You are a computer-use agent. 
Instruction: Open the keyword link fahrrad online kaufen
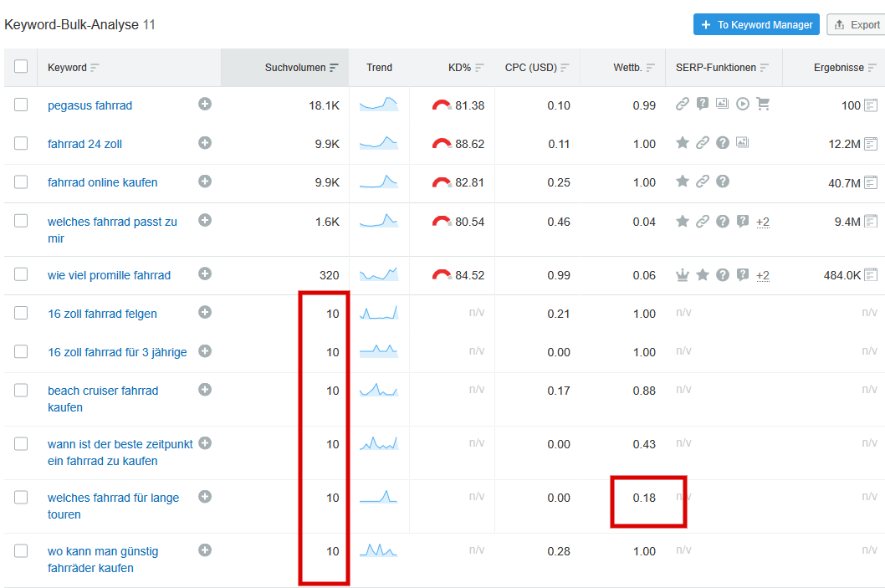[x=102, y=182]
